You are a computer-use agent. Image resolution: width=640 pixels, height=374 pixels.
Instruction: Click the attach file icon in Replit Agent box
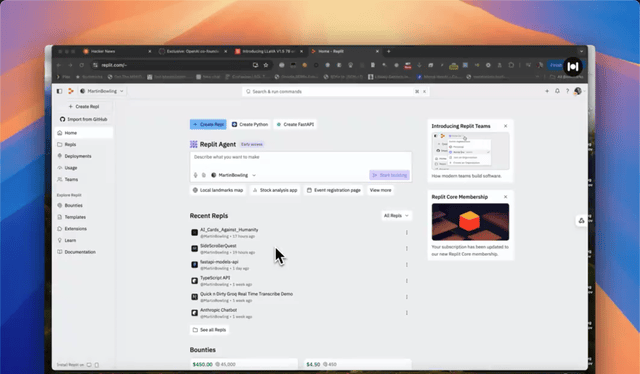pyautogui.click(x=204, y=175)
